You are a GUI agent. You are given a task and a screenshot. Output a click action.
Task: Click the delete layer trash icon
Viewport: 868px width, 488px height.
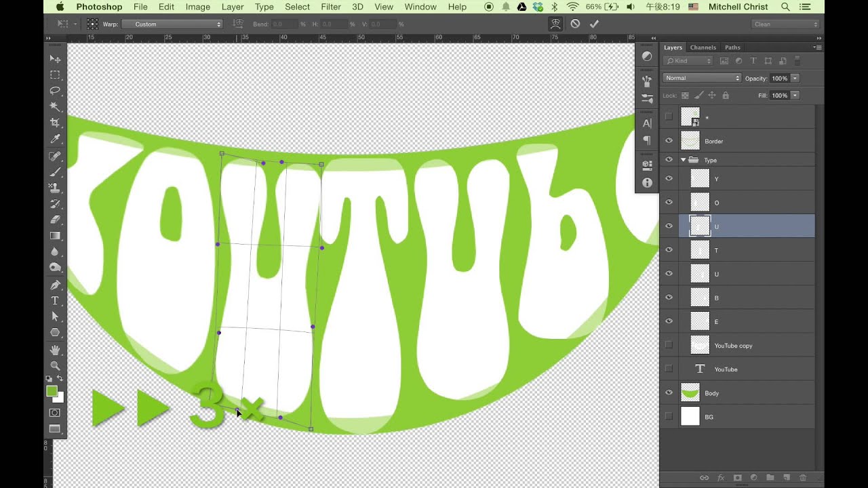(803, 478)
